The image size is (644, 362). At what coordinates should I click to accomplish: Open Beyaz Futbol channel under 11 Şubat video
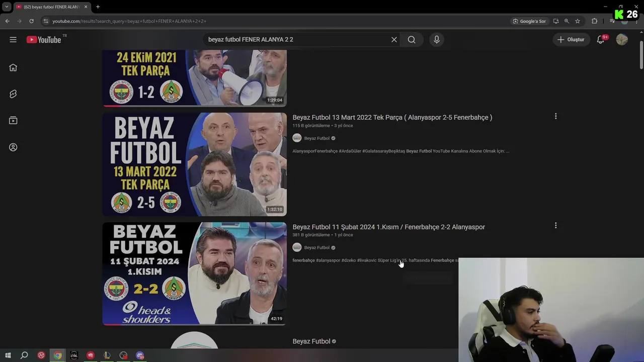pyautogui.click(x=316, y=247)
